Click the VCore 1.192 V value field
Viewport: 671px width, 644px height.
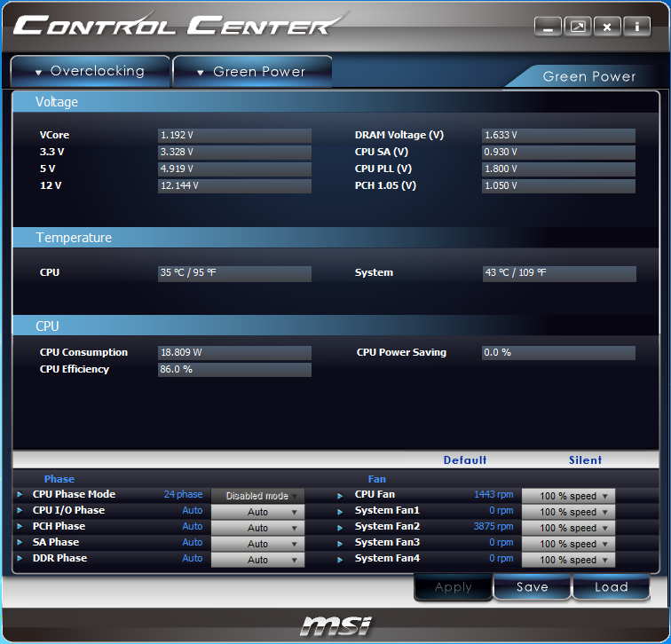coord(234,135)
